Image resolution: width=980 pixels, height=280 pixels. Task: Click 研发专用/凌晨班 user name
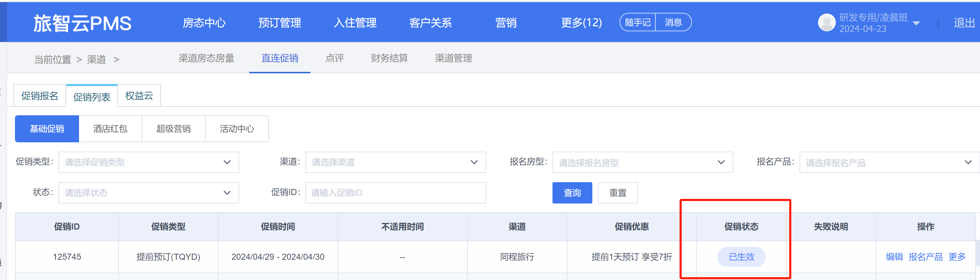click(874, 17)
